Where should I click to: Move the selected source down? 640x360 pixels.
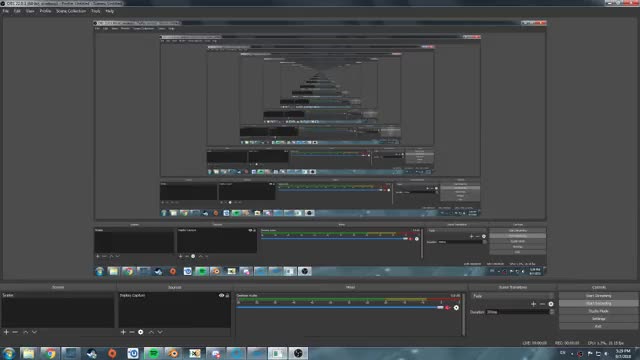(x=160, y=332)
